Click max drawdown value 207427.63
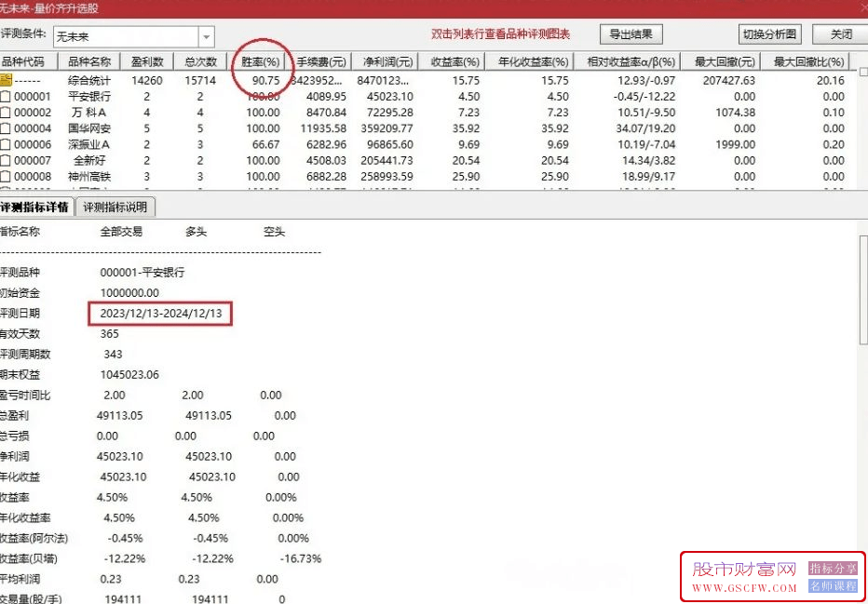 pos(729,80)
